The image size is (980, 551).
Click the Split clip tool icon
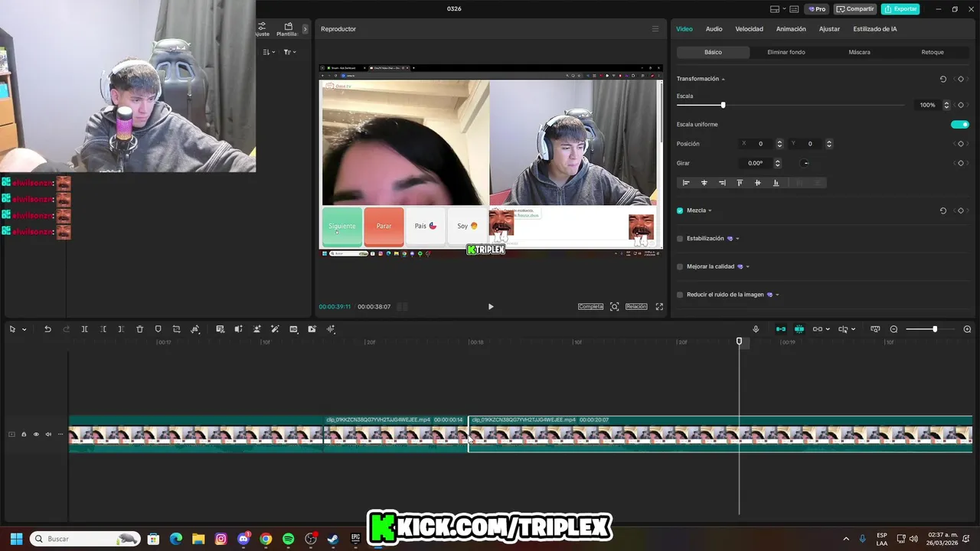[x=84, y=329]
